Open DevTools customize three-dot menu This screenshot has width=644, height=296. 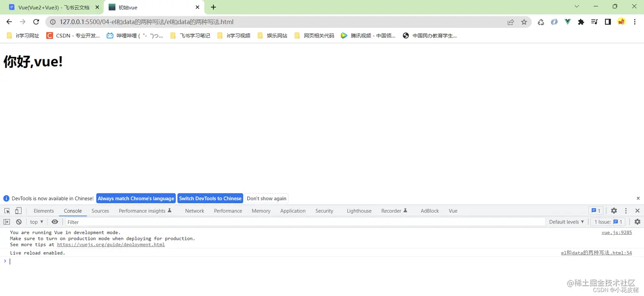click(x=626, y=211)
